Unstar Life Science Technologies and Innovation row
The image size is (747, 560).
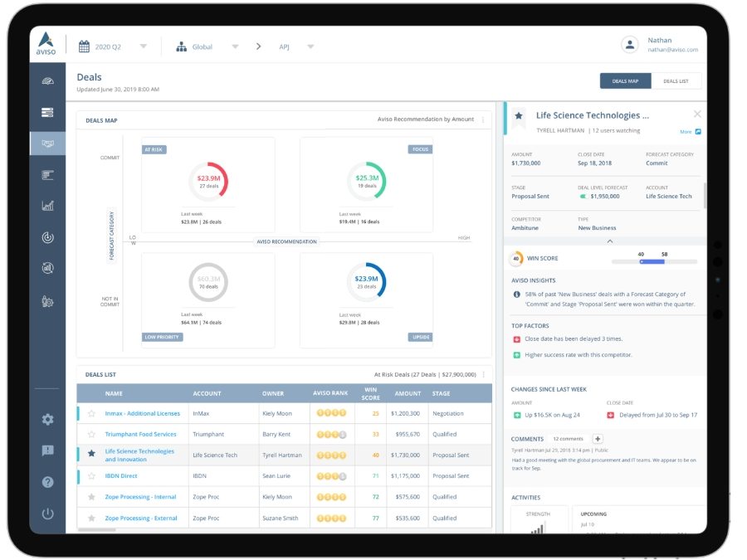tap(91, 453)
